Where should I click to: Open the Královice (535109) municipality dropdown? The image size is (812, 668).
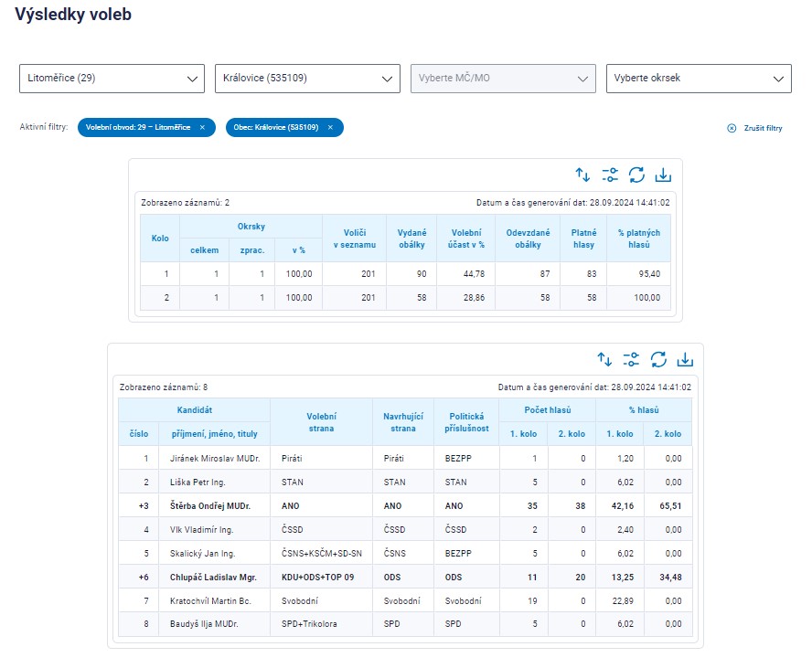tap(307, 79)
